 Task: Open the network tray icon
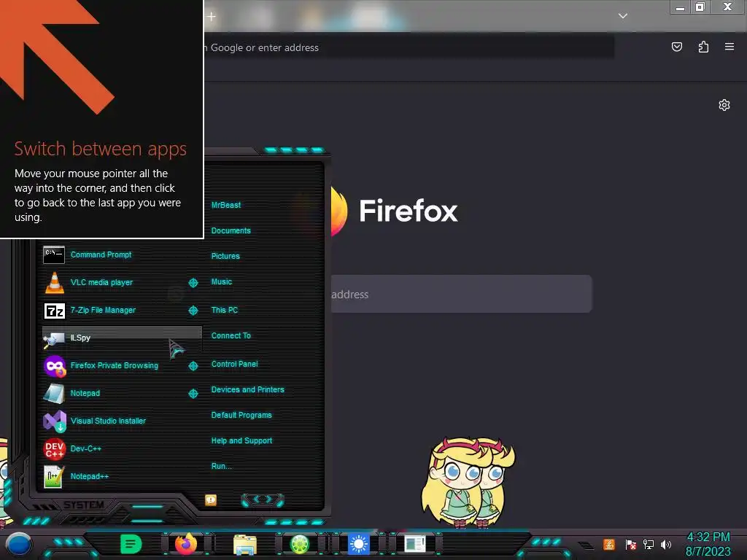[649, 544]
